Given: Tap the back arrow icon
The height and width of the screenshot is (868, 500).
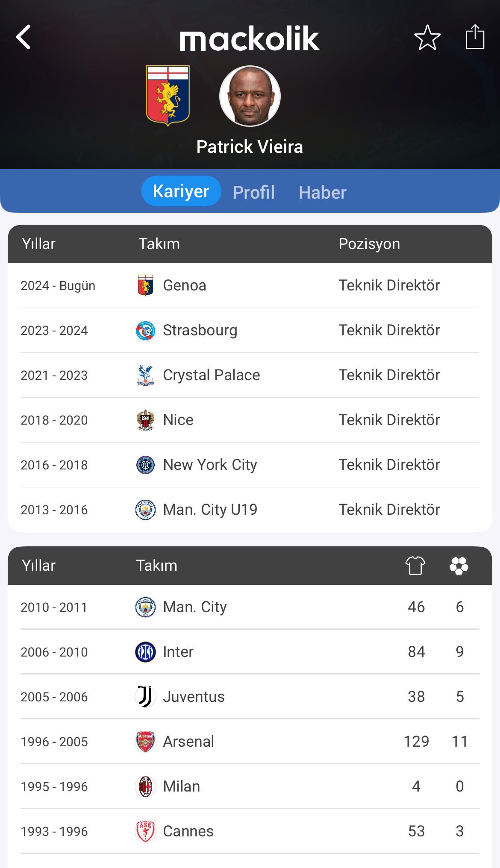Looking at the screenshot, I should pyautogui.click(x=24, y=37).
